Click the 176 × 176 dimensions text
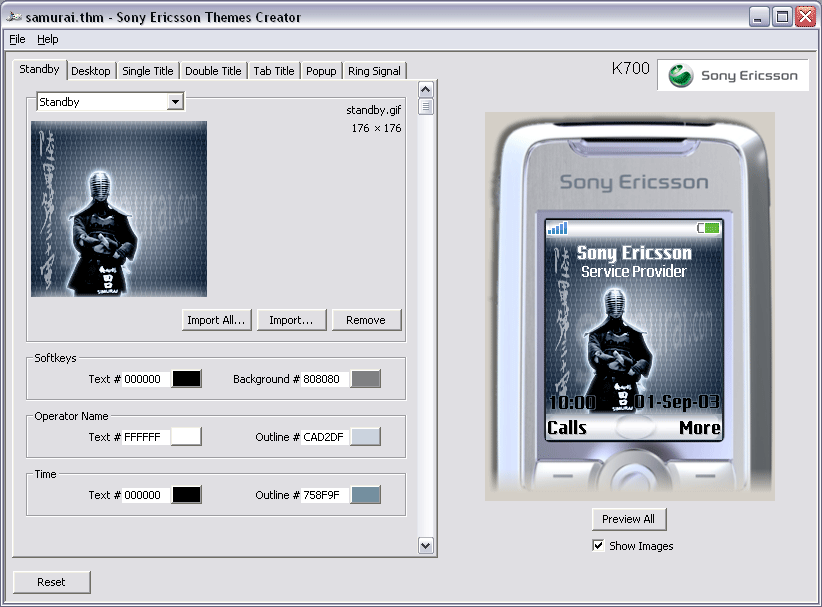Screen dimensions: 822x607 pyautogui.click(x=376, y=128)
